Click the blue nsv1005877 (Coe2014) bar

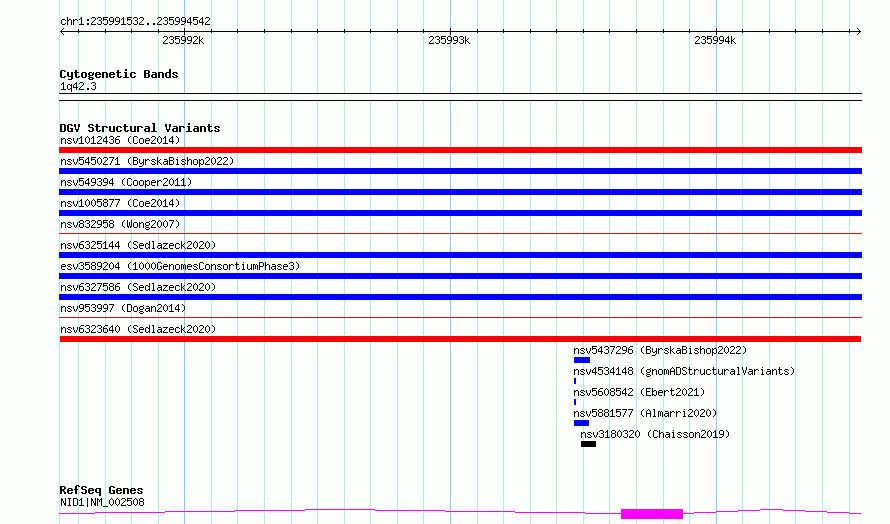[460, 213]
